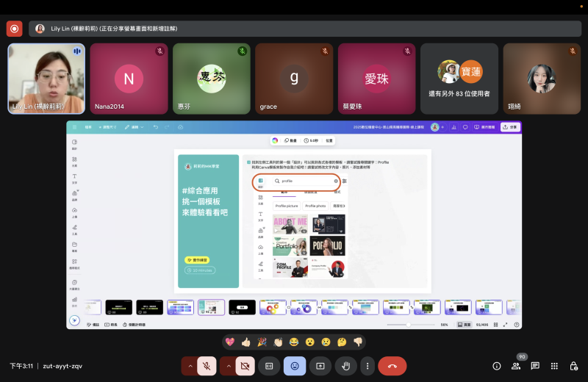The width and height of the screenshot is (588, 382).
Task: Send the surprised face reaction
Action: 309,342
